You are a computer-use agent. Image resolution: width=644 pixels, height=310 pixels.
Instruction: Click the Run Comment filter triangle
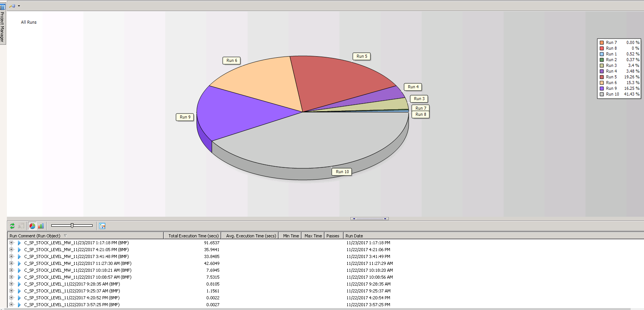(x=65, y=236)
